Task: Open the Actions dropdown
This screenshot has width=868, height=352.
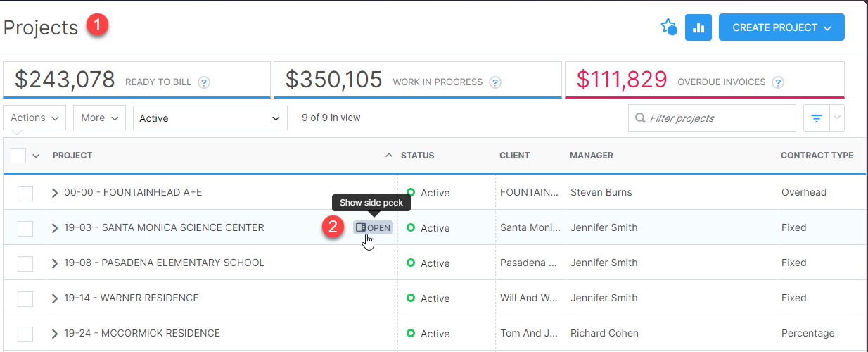Action: pos(34,118)
